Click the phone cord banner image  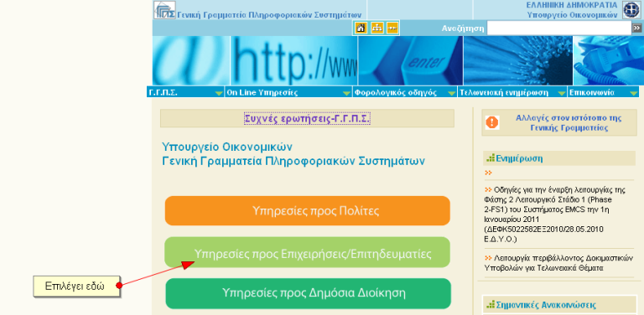point(608,60)
